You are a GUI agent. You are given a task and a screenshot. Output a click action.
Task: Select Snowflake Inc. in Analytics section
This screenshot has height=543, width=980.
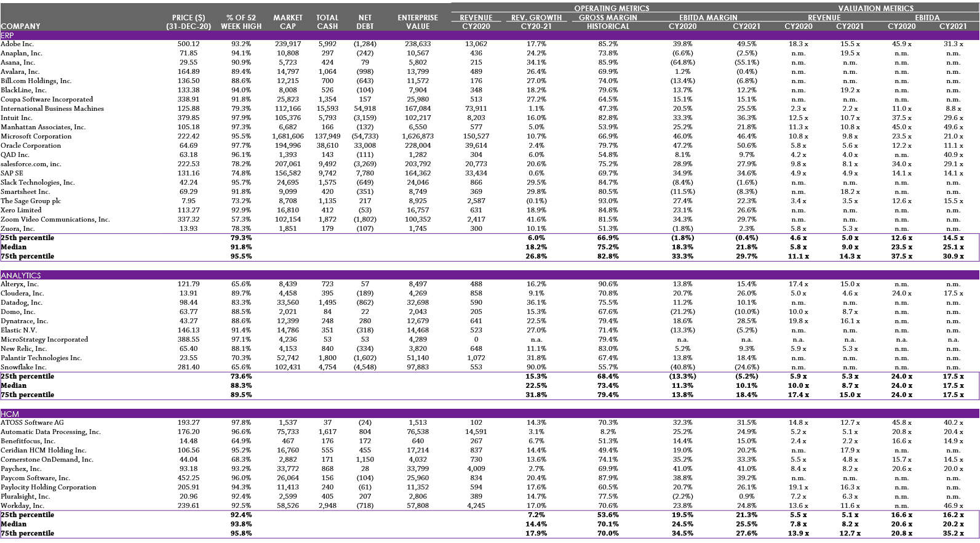(x=24, y=368)
